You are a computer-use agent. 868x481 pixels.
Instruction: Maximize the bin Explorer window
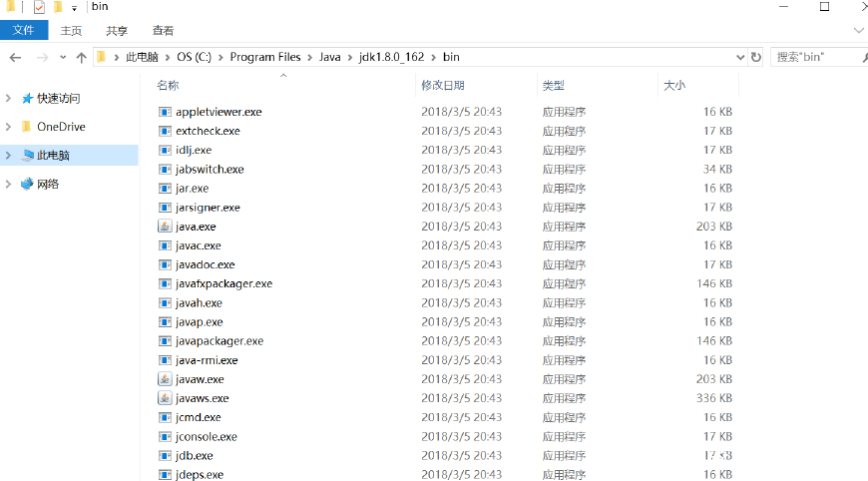[x=824, y=7]
